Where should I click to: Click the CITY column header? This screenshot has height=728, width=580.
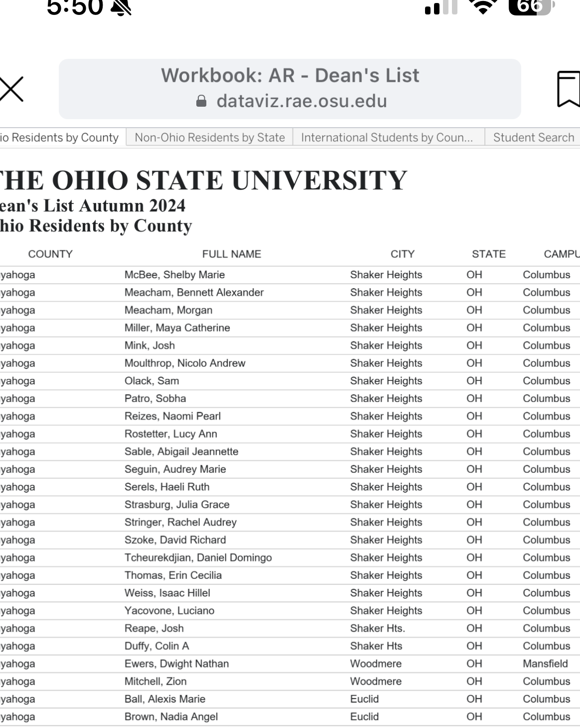tap(402, 254)
